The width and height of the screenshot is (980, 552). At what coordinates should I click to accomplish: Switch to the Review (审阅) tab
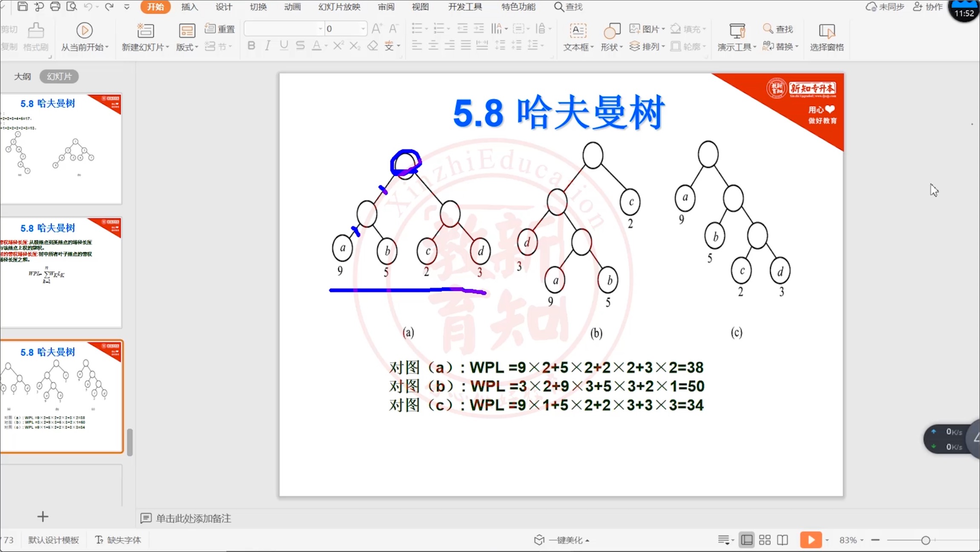386,7
